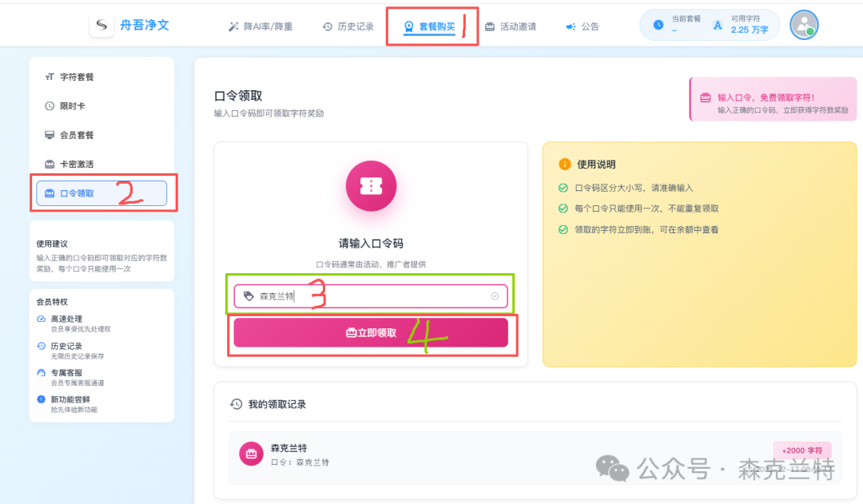The width and height of the screenshot is (863, 504).
Task: Click the 可用字符 letter A icon
Action: pos(718,26)
